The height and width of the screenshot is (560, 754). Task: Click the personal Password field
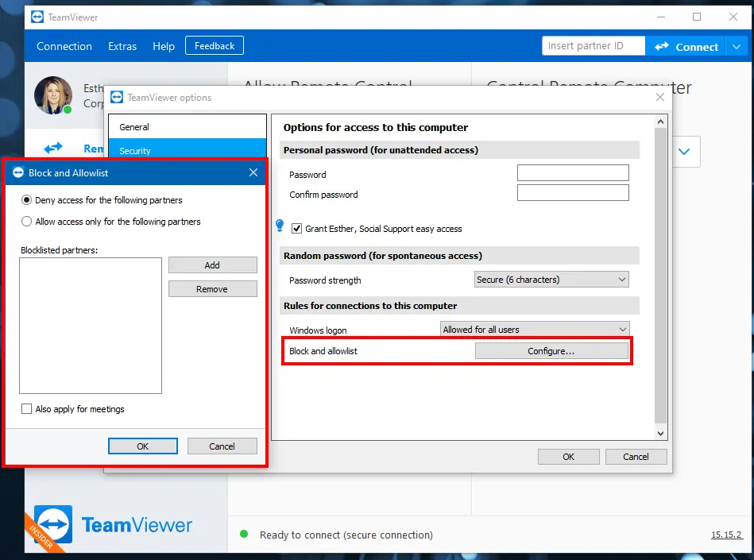tap(573, 173)
